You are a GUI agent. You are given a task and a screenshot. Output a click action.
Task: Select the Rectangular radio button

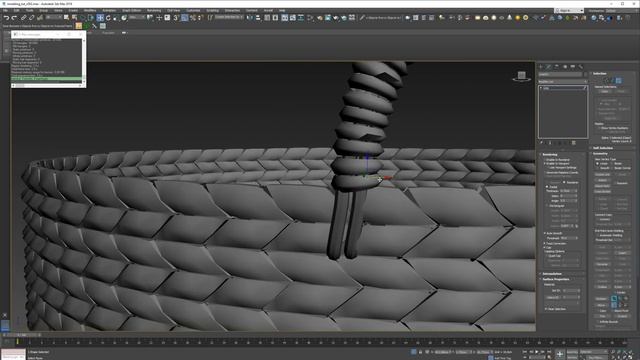click(x=547, y=206)
